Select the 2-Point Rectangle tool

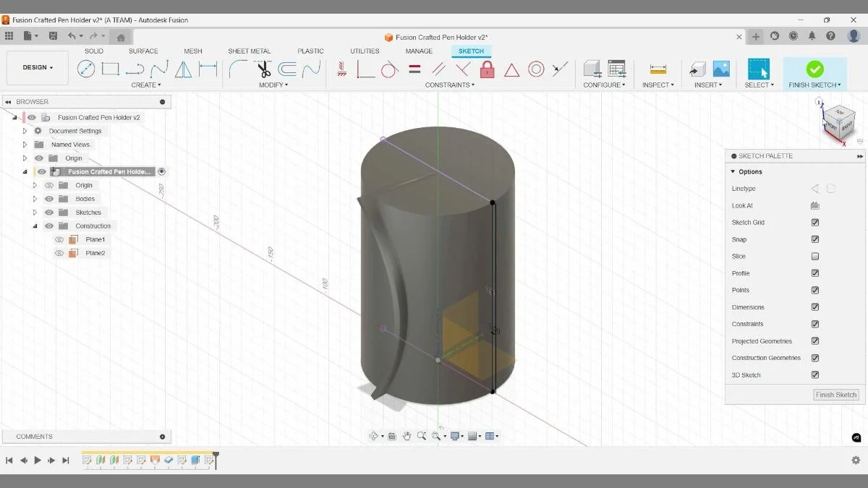pyautogui.click(x=109, y=67)
